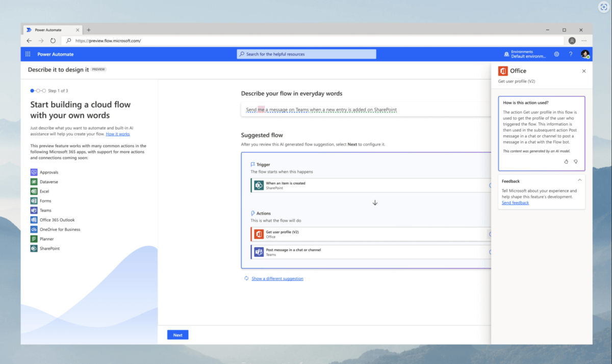
Task: Open Power Automate settings gear
Action: pyautogui.click(x=556, y=54)
